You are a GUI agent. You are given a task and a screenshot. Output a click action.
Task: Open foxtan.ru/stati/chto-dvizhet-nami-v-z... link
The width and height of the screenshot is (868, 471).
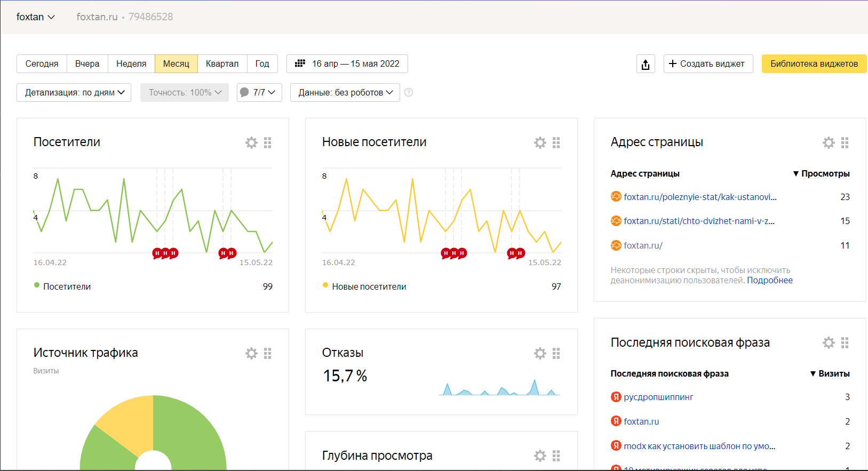(x=699, y=221)
